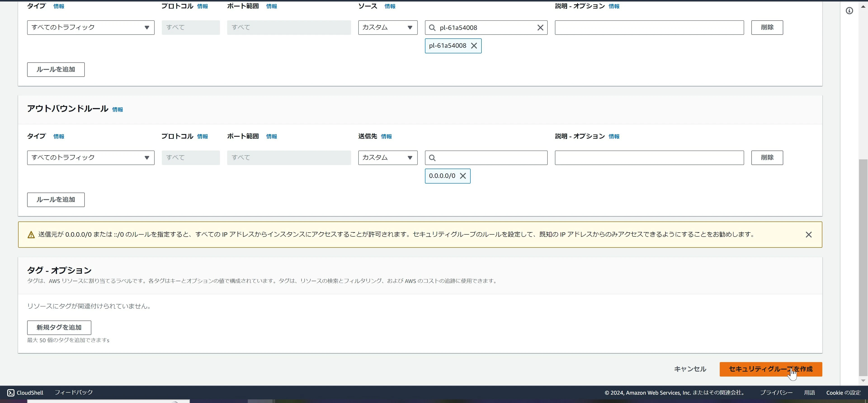The width and height of the screenshot is (868, 403).
Task: Add a new tag with 新規タグを追加
Action: [59, 328]
